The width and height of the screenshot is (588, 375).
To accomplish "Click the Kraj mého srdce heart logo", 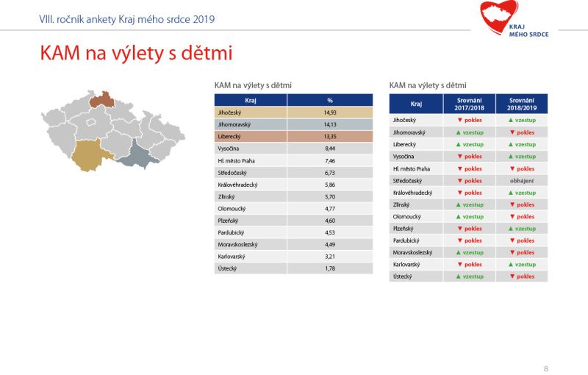I will point(514,19).
